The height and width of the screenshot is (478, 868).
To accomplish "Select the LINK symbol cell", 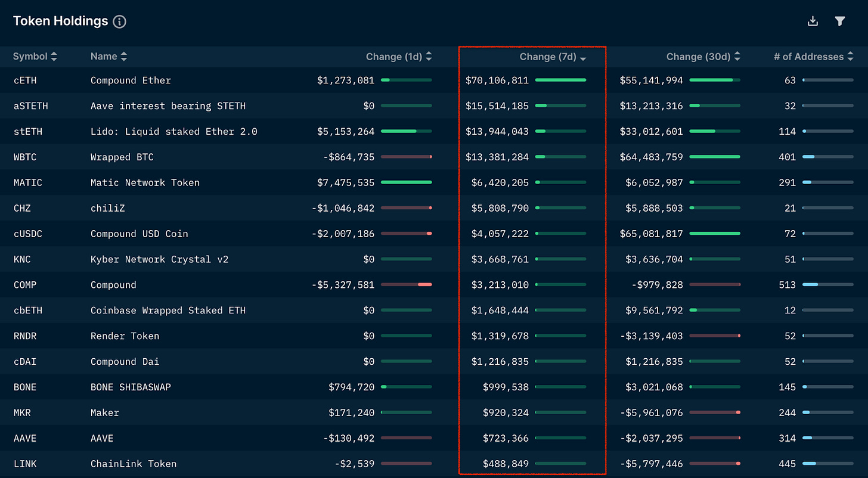I will pyautogui.click(x=25, y=464).
